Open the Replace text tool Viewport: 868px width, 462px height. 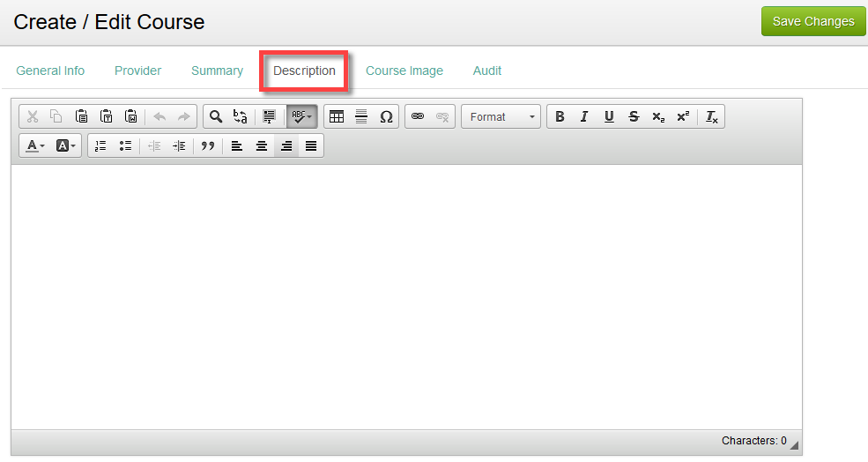(241, 117)
